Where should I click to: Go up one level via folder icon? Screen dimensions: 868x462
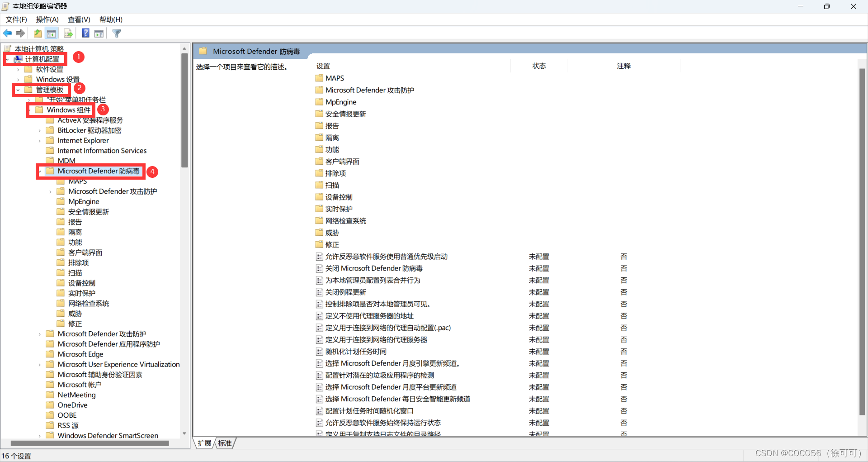[38, 33]
